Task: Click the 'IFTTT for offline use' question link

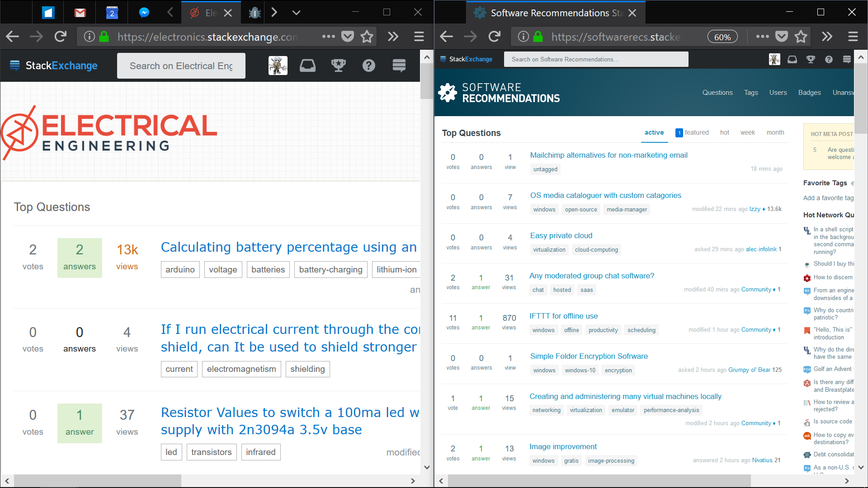Action: [x=563, y=316]
